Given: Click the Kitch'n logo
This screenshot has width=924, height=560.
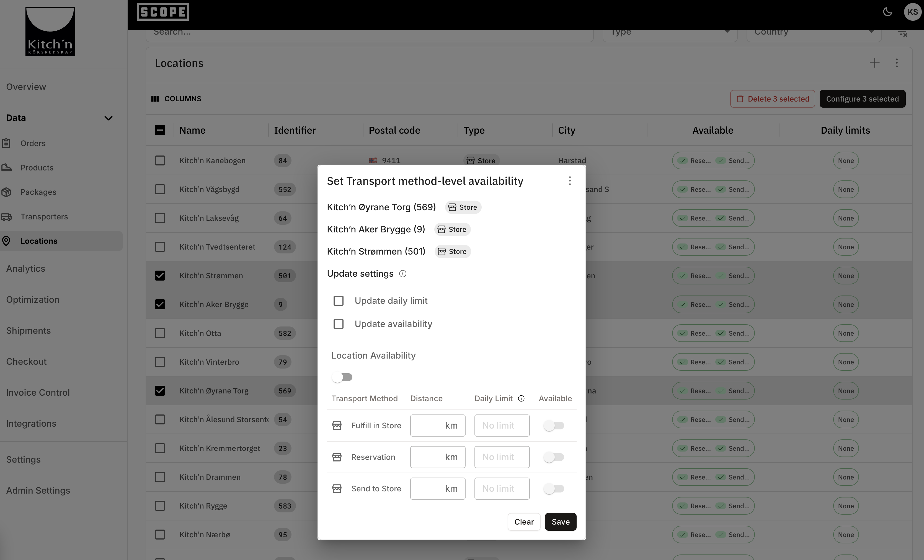Looking at the screenshot, I should tap(50, 32).
